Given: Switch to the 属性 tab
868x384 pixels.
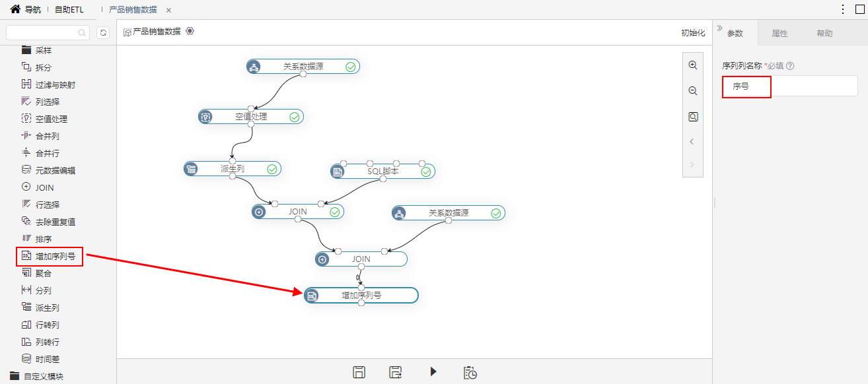Looking at the screenshot, I should [779, 33].
